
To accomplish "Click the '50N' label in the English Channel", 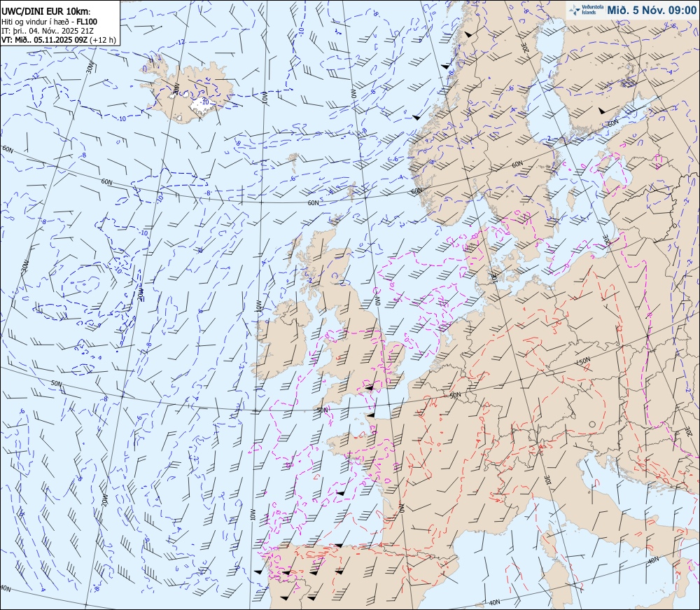I will (x=322, y=410).
